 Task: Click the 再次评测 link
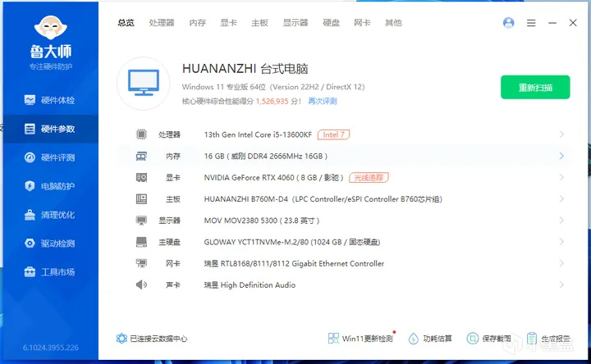(x=323, y=102)
